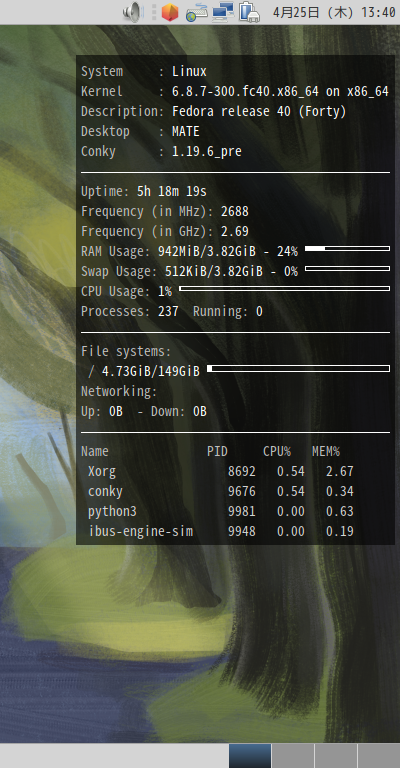Click the Swap Usage progress bar
This screenshot has width=400, height=768.
pos(347,268)
